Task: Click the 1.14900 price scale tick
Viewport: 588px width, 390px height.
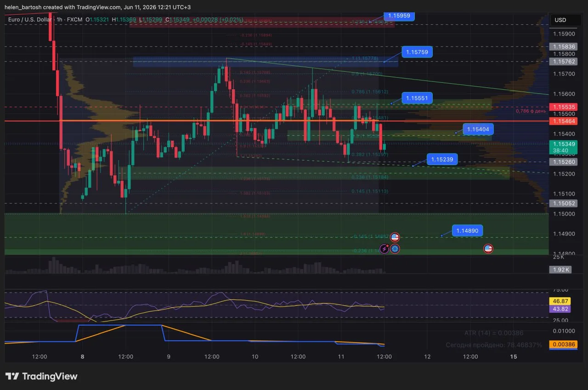Action: pos(564,234)
